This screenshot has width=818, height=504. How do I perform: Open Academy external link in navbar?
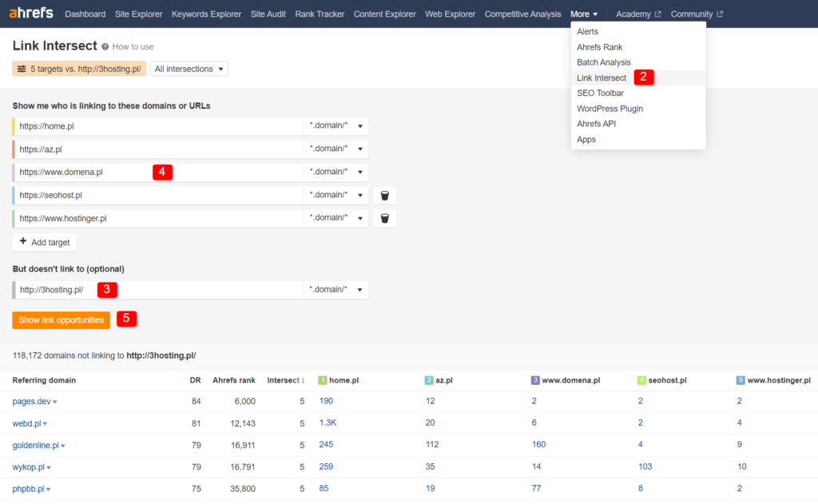coord(638,14)
